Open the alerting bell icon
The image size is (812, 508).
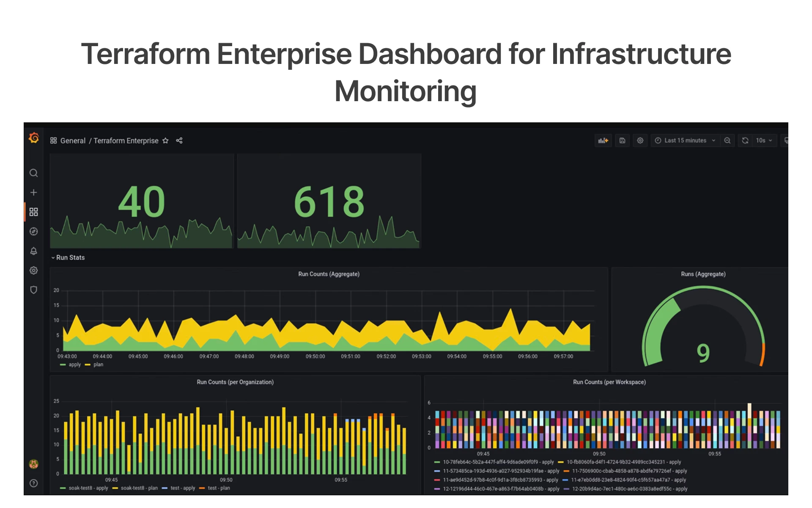coord(34,251)
